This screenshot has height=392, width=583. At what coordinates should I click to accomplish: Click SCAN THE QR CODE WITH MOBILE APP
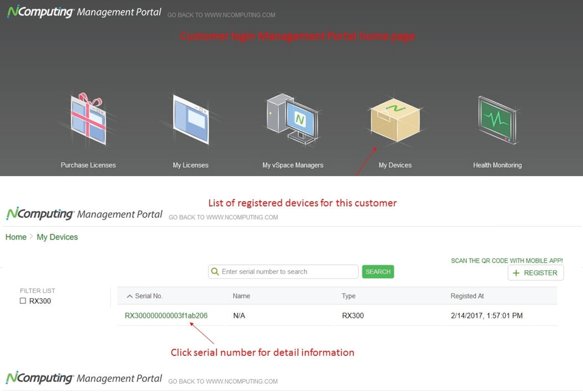[507, 261]
